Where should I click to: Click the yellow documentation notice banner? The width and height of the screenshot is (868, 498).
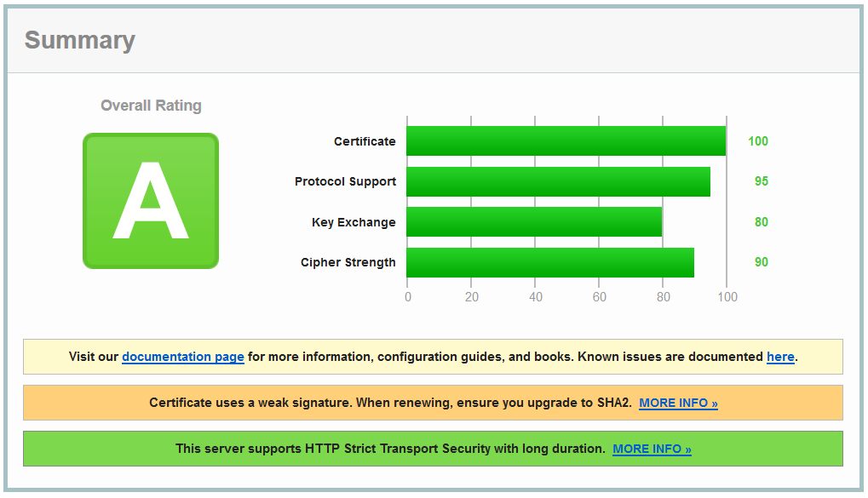pyautogui.click(x=434, y=357)
